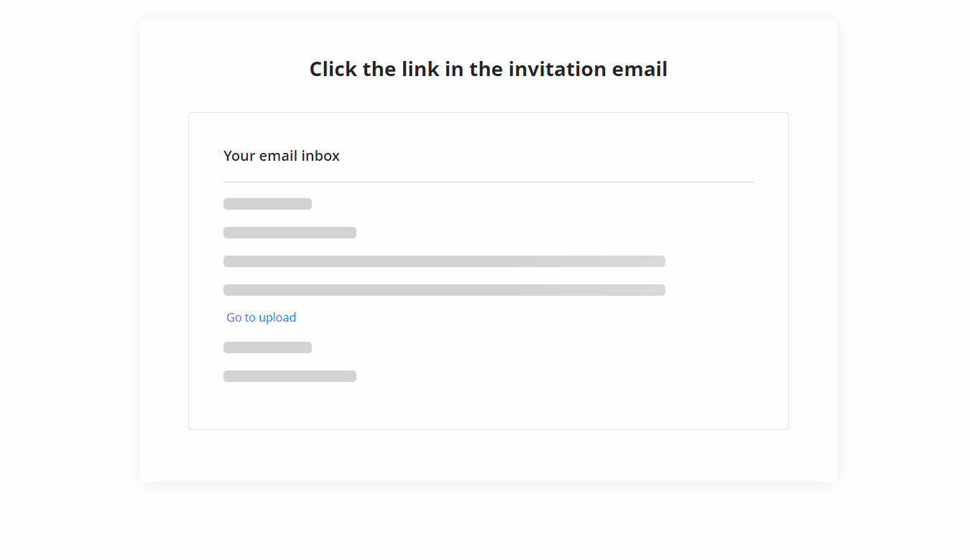This screenshot has width=970, height=560.
Task: Click the word 'inbox' in the panel title
Action: pyautogui.click(x=320, y=156)
